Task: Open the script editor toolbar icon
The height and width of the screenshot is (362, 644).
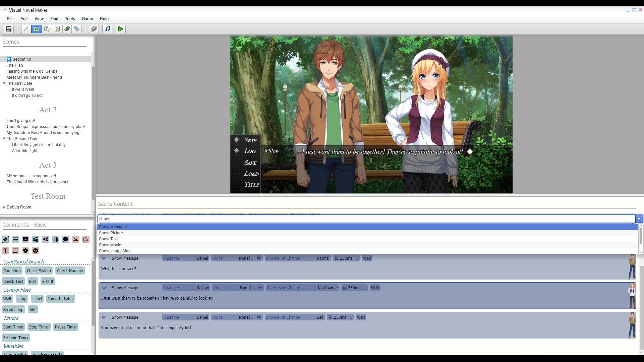Action: (57, 29)
